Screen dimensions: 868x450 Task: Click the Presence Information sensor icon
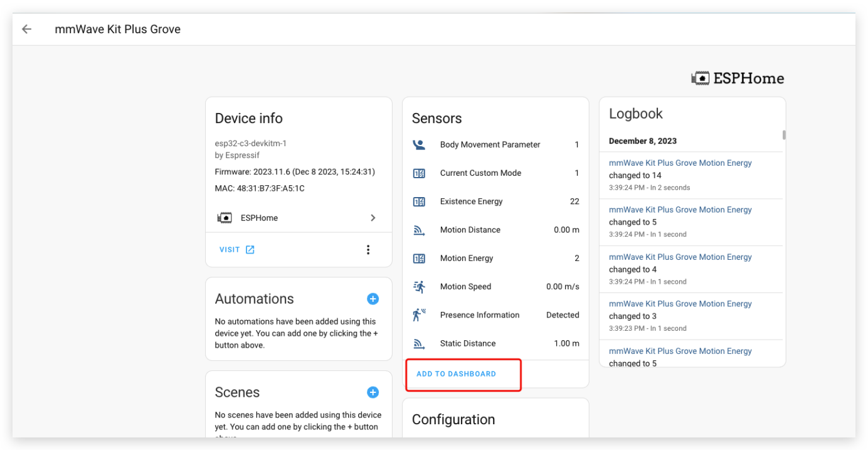click(x=419, y=315)
